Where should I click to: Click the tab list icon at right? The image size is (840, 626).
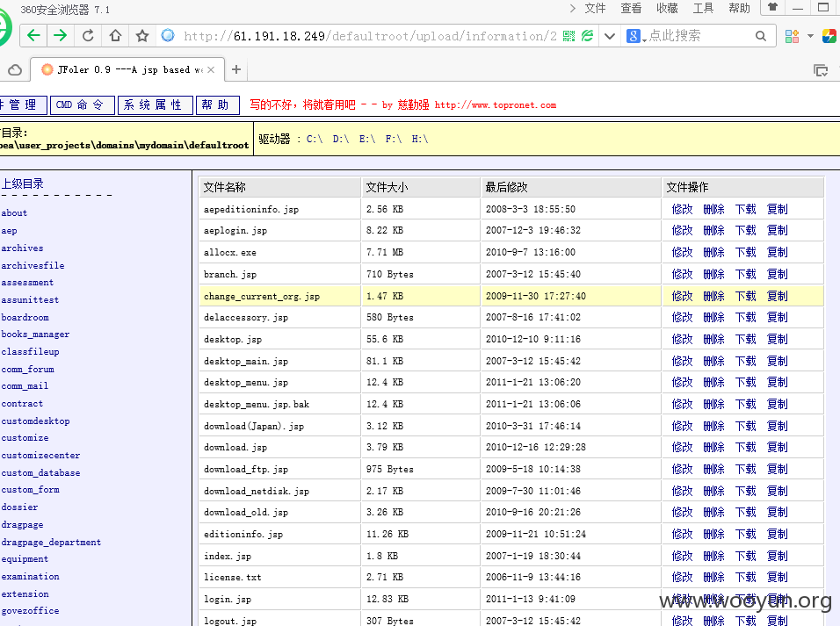coord(820,70)
